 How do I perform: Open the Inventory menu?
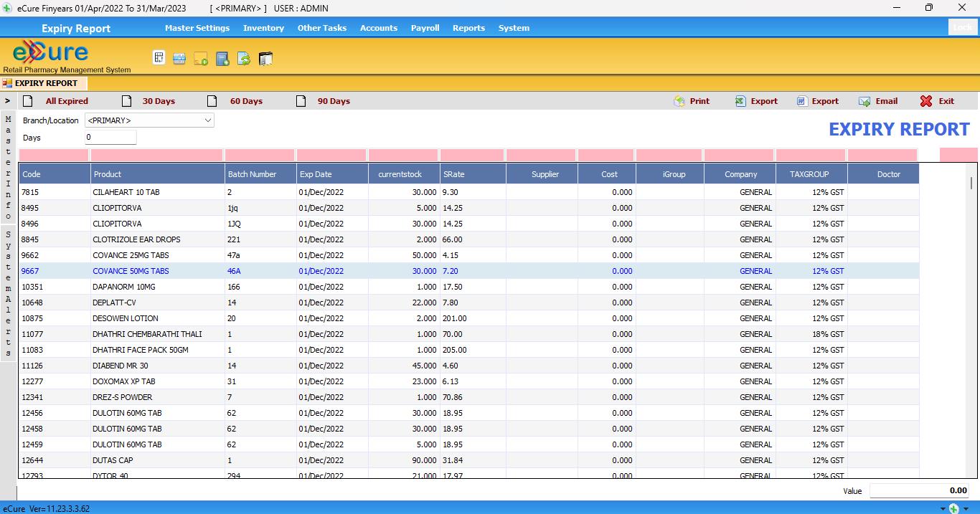[263, 28]
